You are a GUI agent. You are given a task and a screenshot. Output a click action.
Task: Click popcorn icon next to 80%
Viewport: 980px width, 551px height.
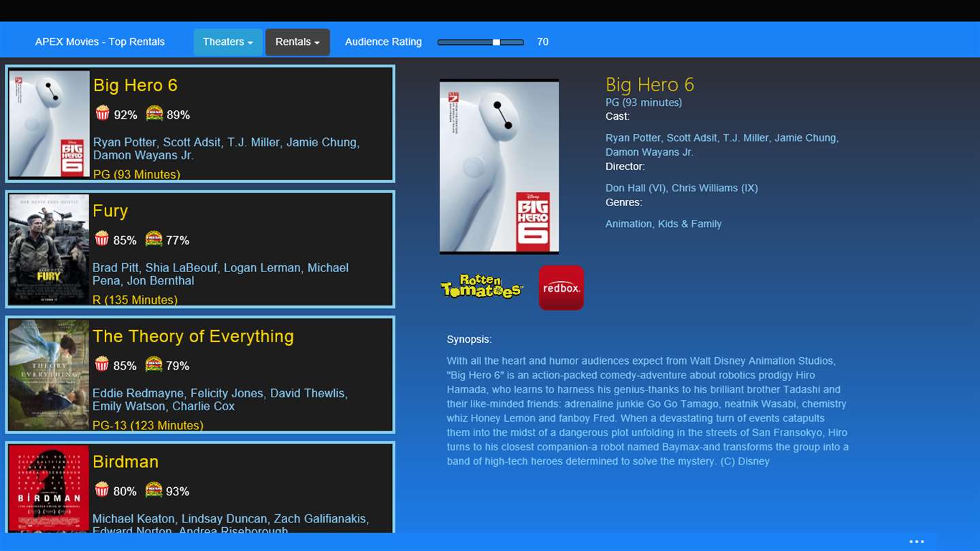click(101, 489)
